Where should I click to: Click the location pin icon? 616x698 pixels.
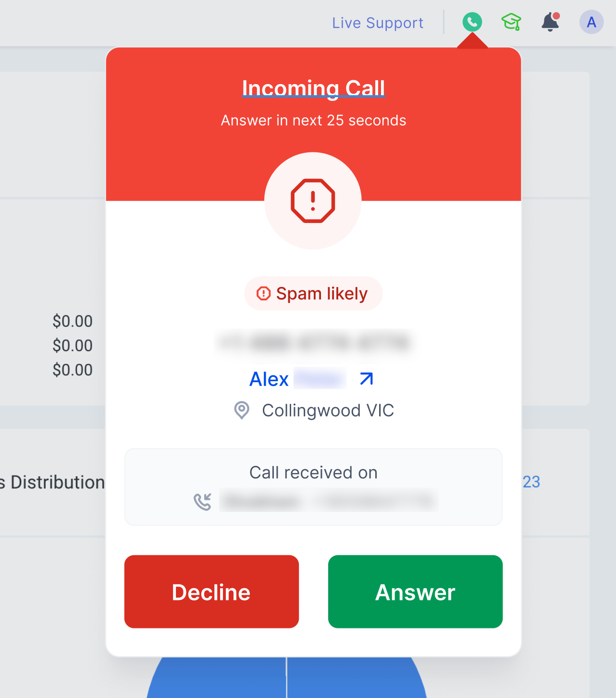[242, 411]
